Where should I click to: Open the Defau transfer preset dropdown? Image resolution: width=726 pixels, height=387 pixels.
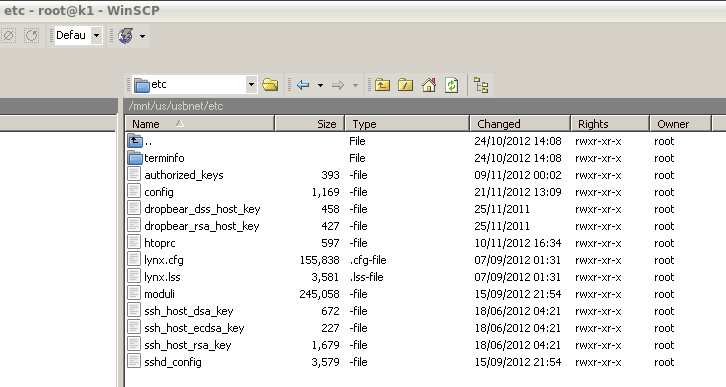96,35
